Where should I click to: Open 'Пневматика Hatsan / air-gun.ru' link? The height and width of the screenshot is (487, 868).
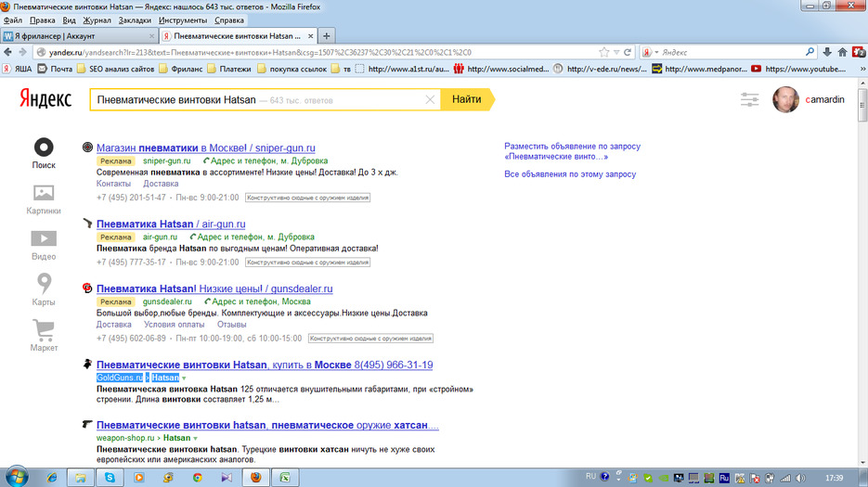pos(171,224)
